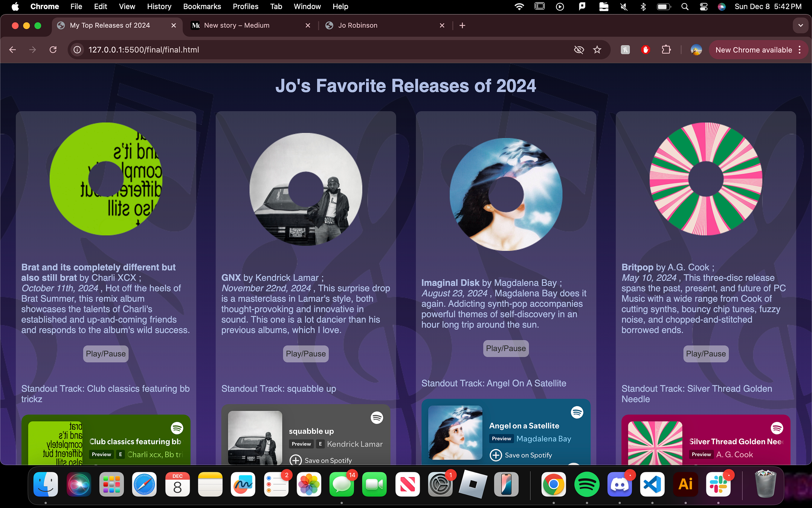The height and width of the screenshot is (508, 812).
Task: Open A. G. Cook artist link in embed
Action: [x=735, y=455]
